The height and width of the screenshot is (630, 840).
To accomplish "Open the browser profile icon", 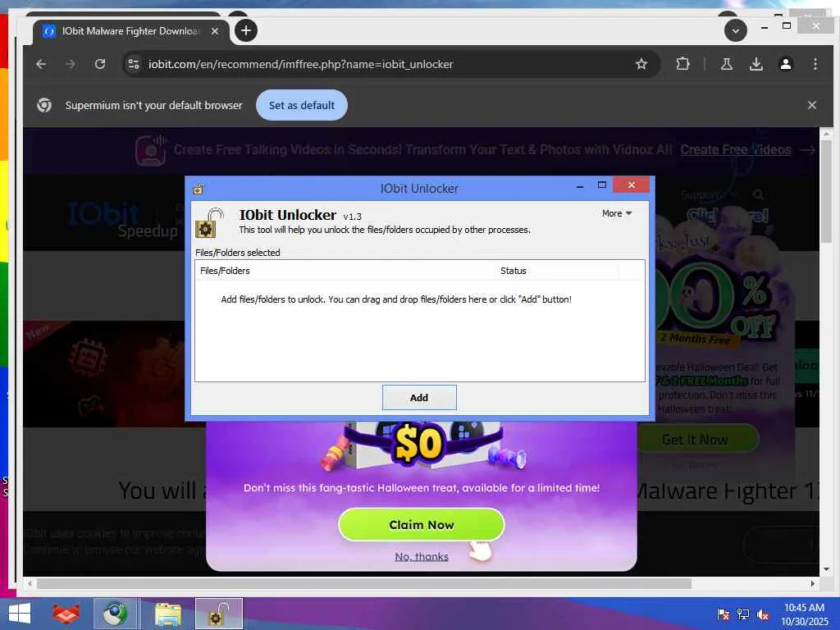I will [785, 64].
